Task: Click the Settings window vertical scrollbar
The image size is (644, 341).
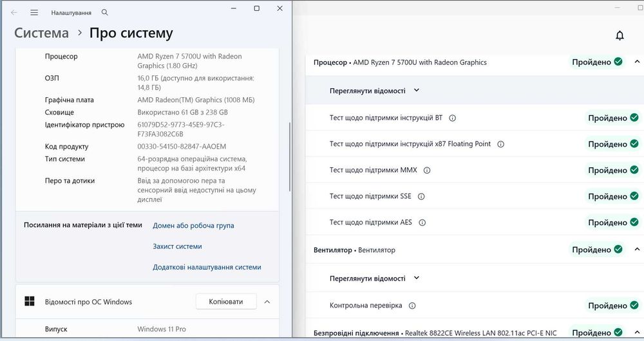Action: pos(290,157)
